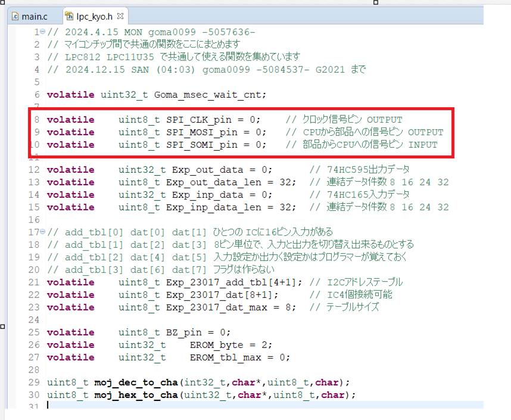511x420 pixels.
Task: Click the BZ_pin variable on line 25
Action: (183, 332)
